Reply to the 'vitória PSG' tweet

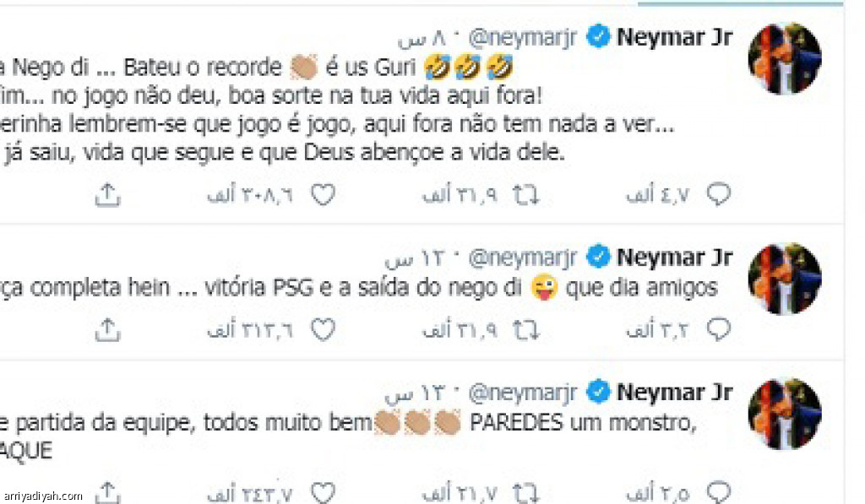click(x=718, y=330)
